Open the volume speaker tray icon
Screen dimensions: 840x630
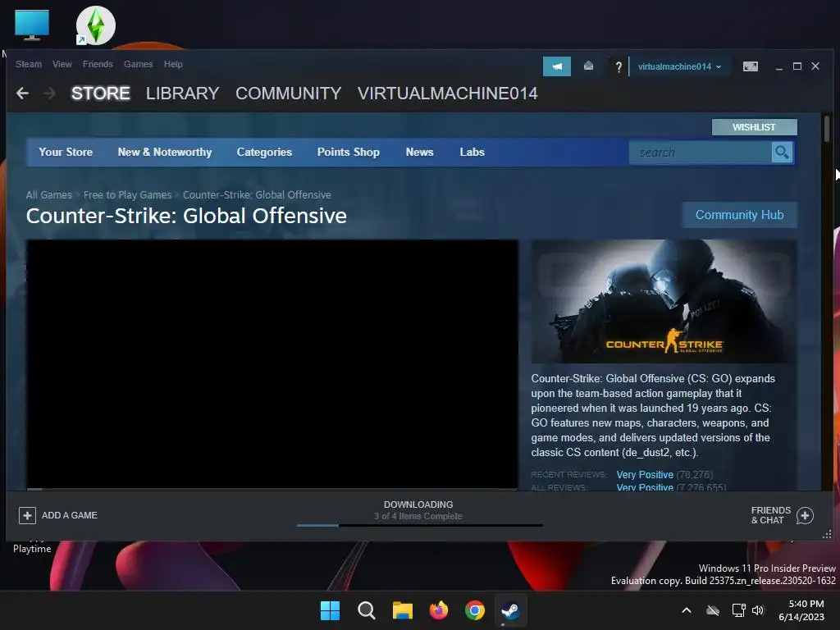pyautogui.click(x=757, y=610)
